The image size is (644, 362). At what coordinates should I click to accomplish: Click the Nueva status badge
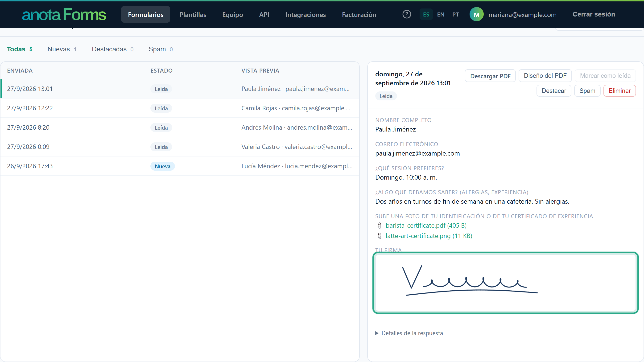(162, 166)
